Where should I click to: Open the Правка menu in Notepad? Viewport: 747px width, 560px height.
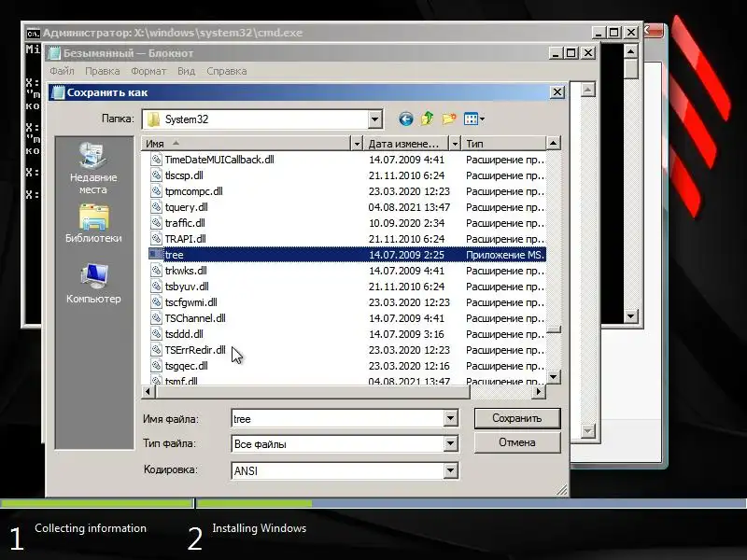click(102, 71)
